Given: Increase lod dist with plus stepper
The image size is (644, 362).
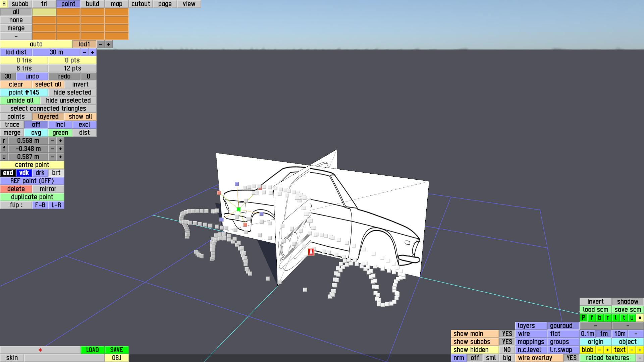Looking at the screenshot, I should 93,52.
